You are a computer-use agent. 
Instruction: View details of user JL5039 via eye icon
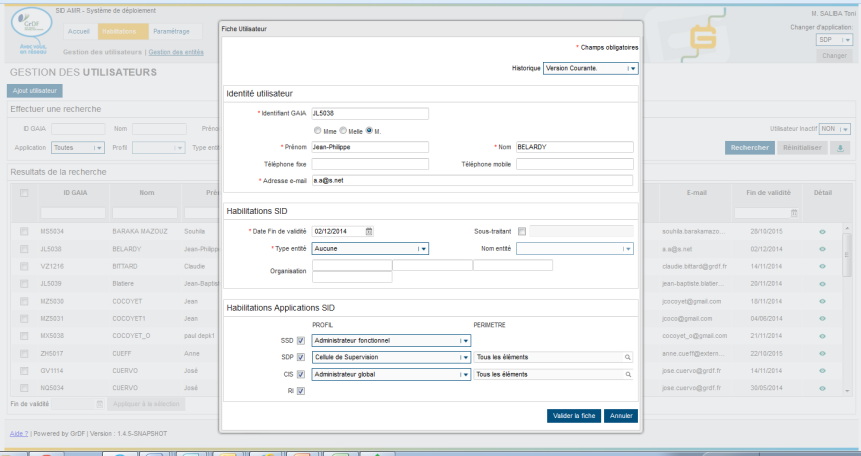coord(822,284)
